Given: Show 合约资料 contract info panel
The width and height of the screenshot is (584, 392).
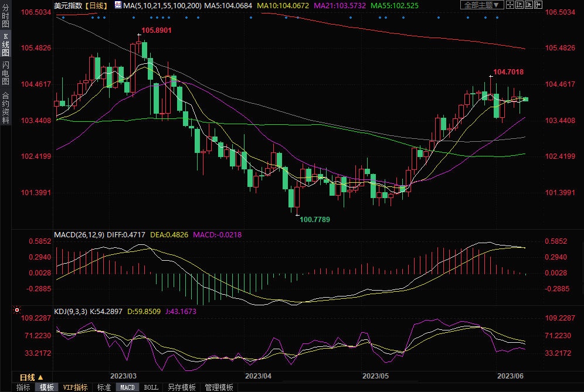Looking at the screenshot, I should click(5, 107).
